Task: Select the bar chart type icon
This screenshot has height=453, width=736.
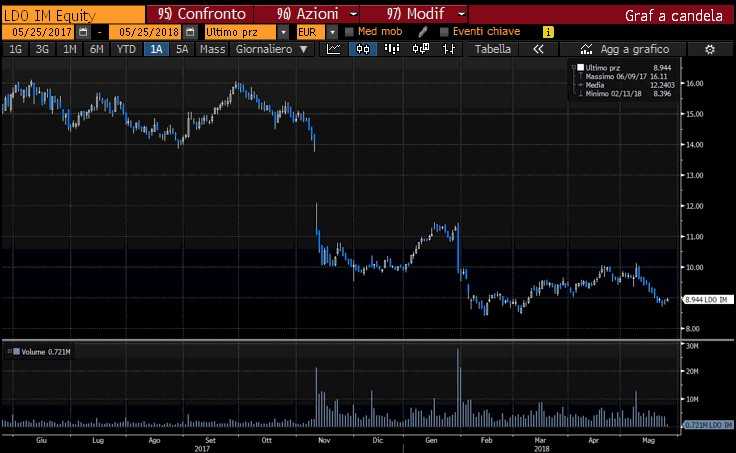Action: pyautogui.click(x=391, y=49)
